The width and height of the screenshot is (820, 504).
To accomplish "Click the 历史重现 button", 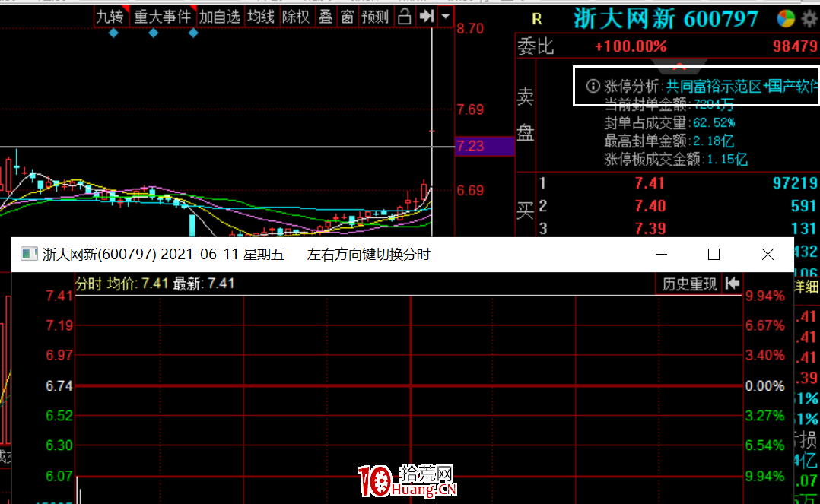I will (688, 283).
